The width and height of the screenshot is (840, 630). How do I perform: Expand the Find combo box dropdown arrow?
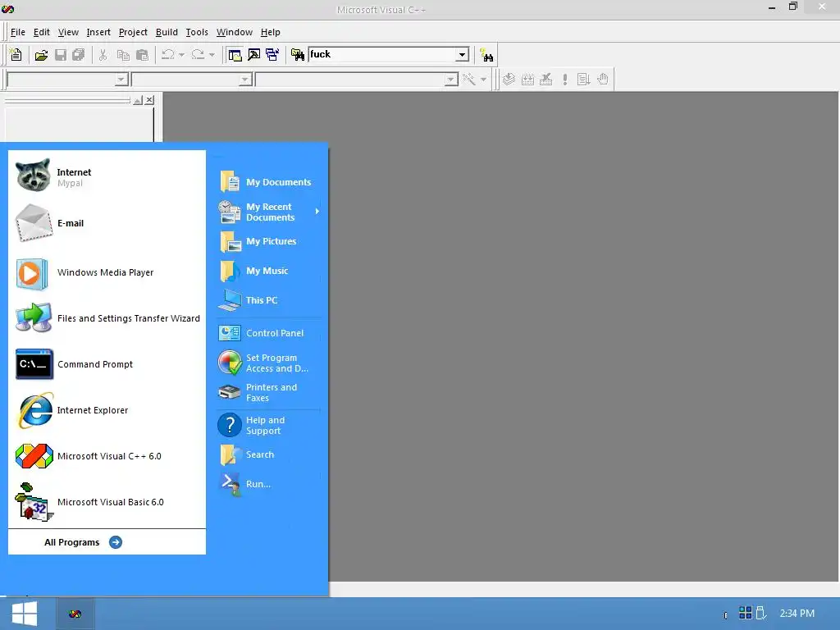click(462, 54)
